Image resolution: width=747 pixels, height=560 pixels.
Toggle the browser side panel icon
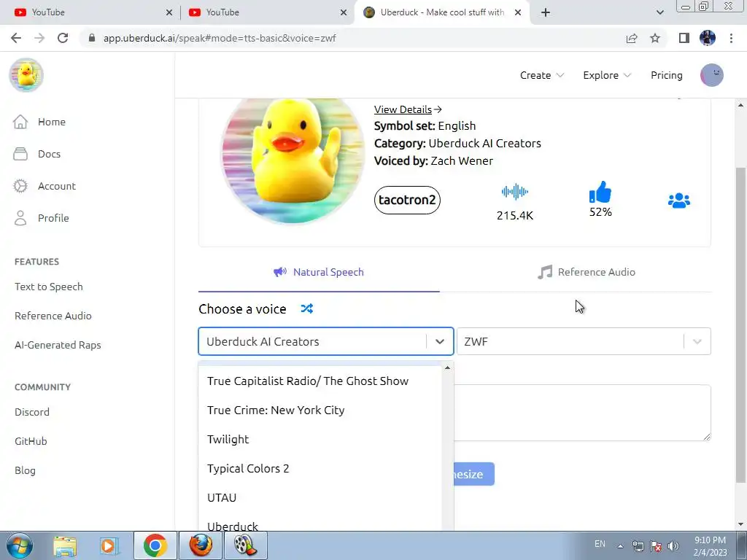[x=684, y=38]
